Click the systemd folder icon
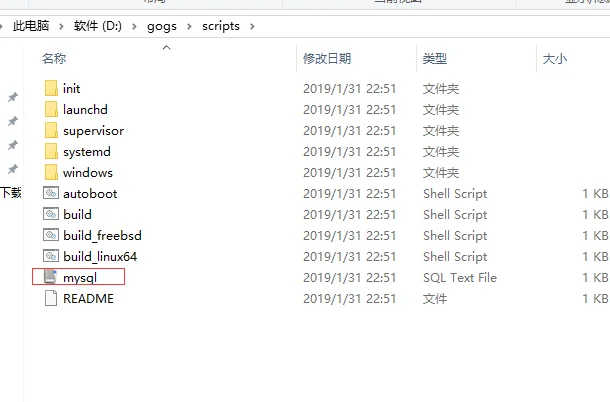The image size is (610, 402). [51, 151]
